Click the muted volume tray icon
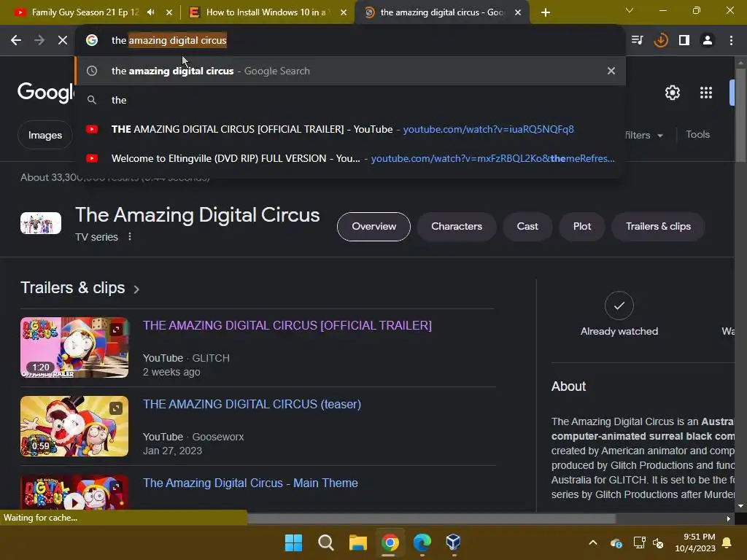747x560 pixels. (658, 542)
